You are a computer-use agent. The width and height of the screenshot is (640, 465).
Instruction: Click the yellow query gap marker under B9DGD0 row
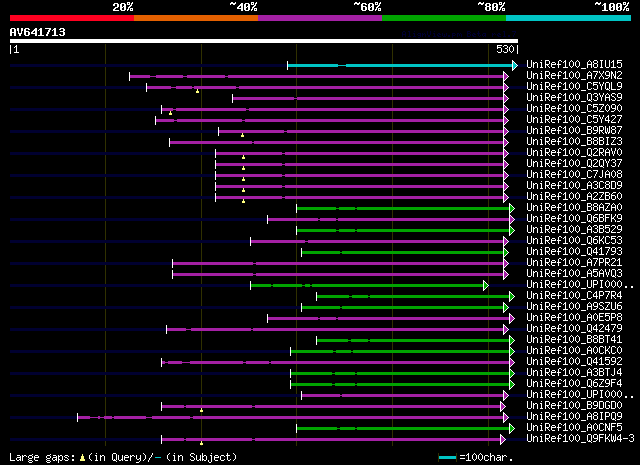click(201, 410)
